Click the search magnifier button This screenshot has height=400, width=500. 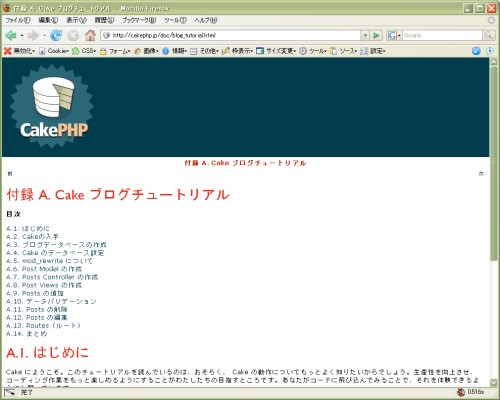488,35
